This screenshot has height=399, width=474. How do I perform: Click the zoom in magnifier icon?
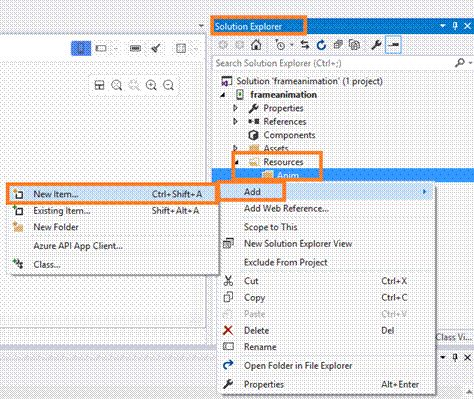coord(151,85)
